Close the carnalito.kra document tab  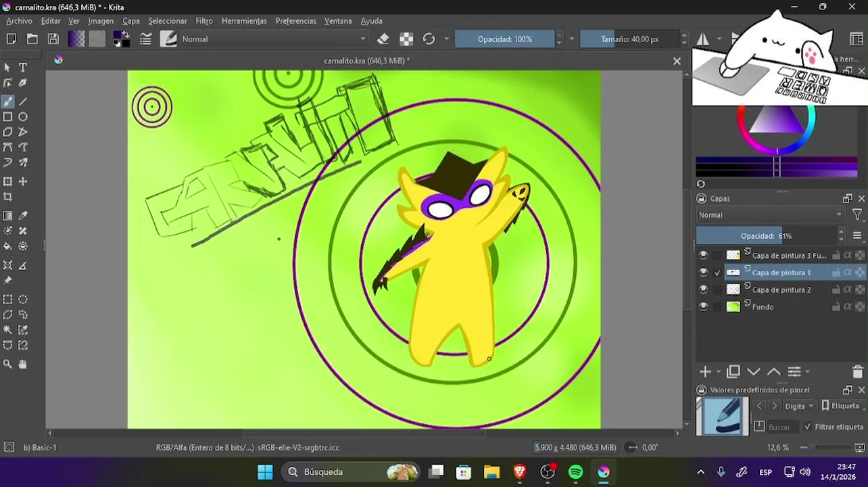[677, 61]
